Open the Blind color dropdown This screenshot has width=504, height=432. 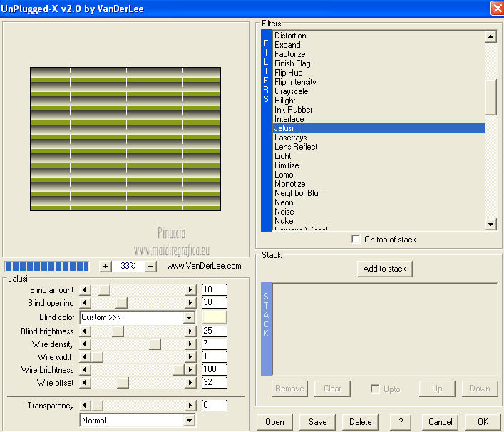point(190,317)
